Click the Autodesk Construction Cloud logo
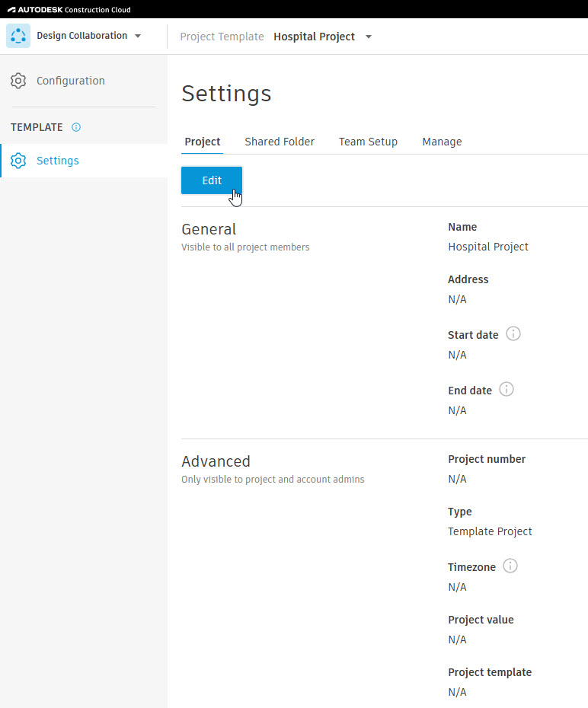 coord(69,9)
